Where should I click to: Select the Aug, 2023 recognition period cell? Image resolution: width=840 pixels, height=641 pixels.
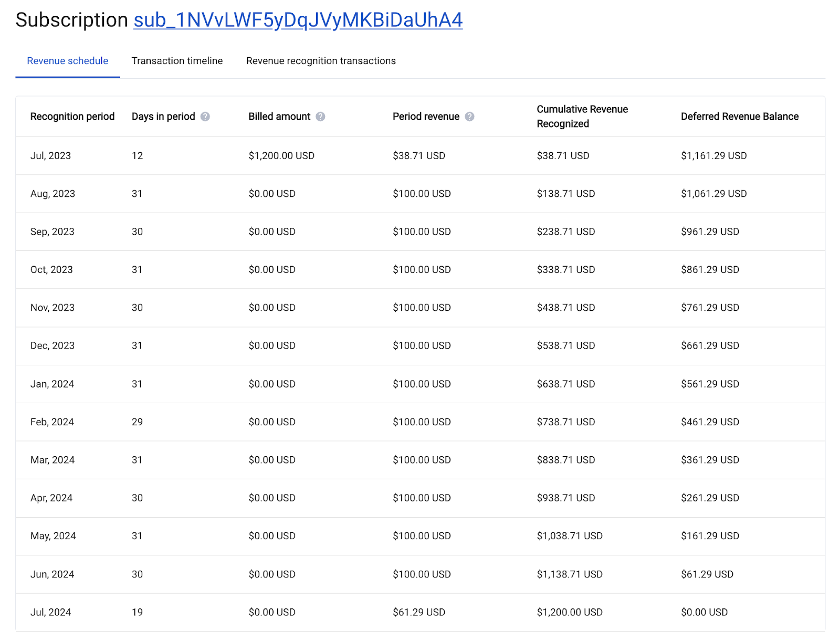tap(52, 194)
